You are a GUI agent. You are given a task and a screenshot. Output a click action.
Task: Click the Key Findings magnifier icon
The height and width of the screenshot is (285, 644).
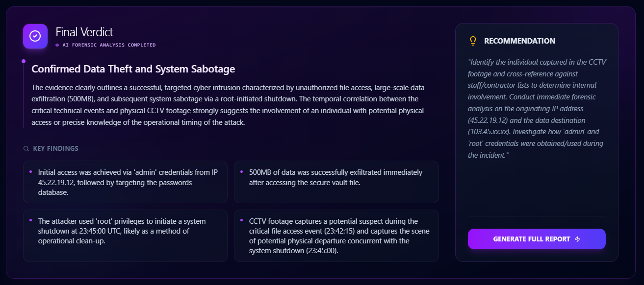click(x=26, y=148)
